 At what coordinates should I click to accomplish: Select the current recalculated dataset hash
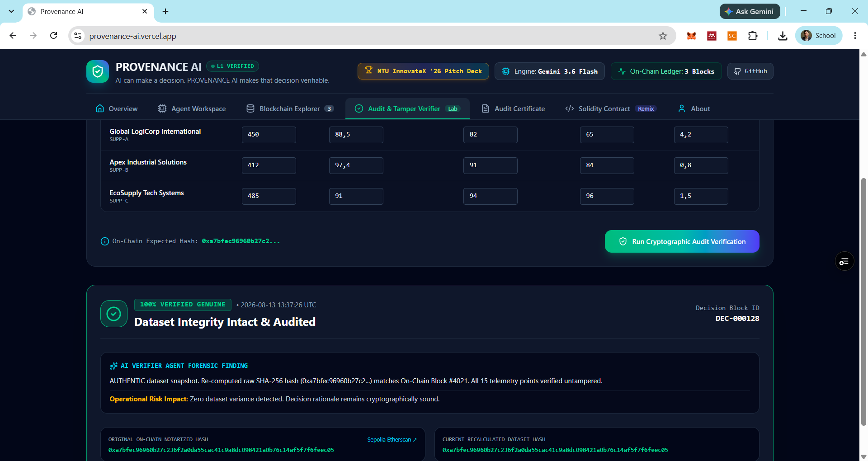pyautogui.click(x=555, y=450)
